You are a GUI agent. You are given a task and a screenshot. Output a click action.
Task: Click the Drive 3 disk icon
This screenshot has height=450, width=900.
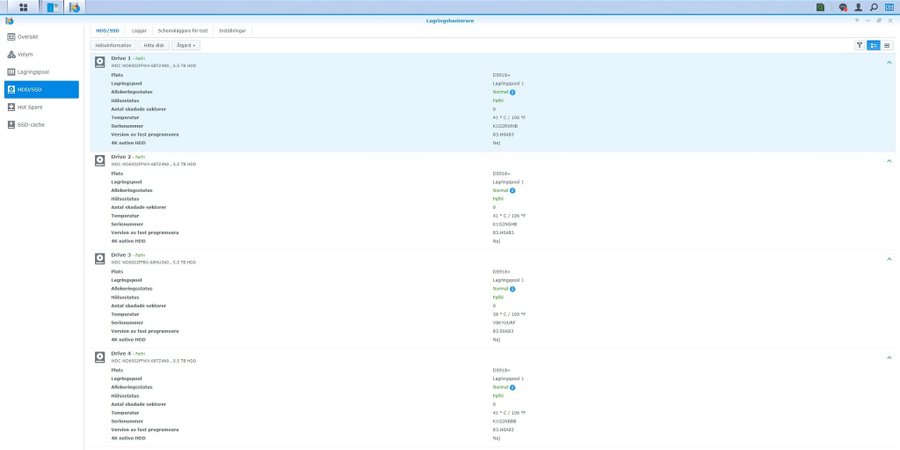(100, 258)
